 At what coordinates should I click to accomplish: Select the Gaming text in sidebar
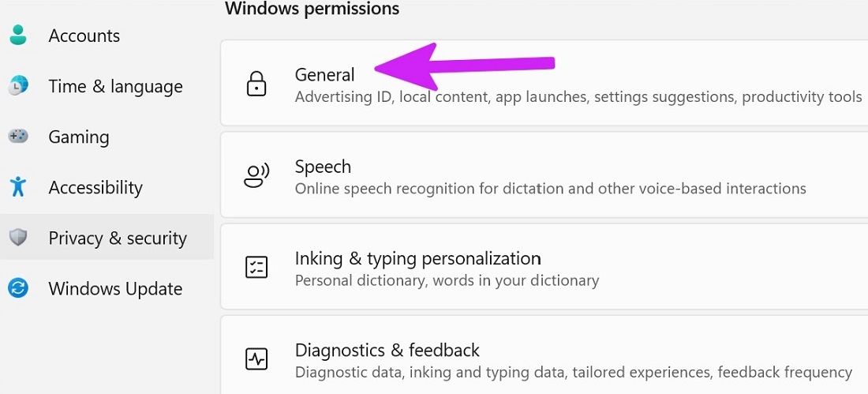point(79,137)
